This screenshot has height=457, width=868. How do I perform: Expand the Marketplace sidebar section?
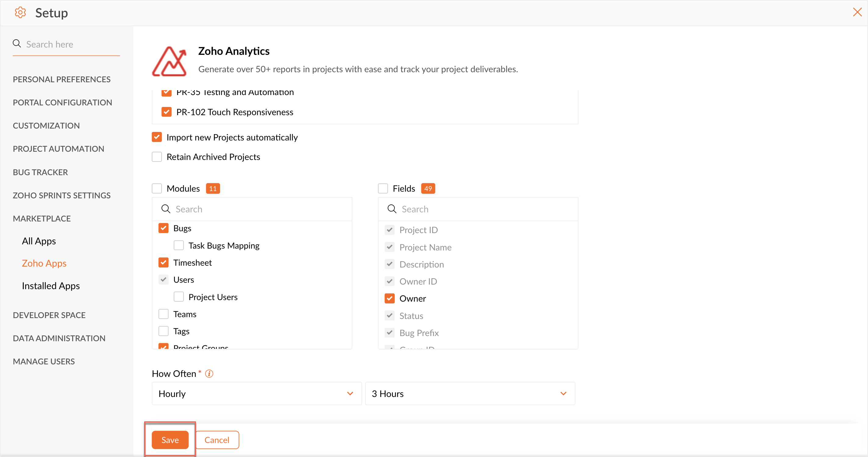point(42,218)
